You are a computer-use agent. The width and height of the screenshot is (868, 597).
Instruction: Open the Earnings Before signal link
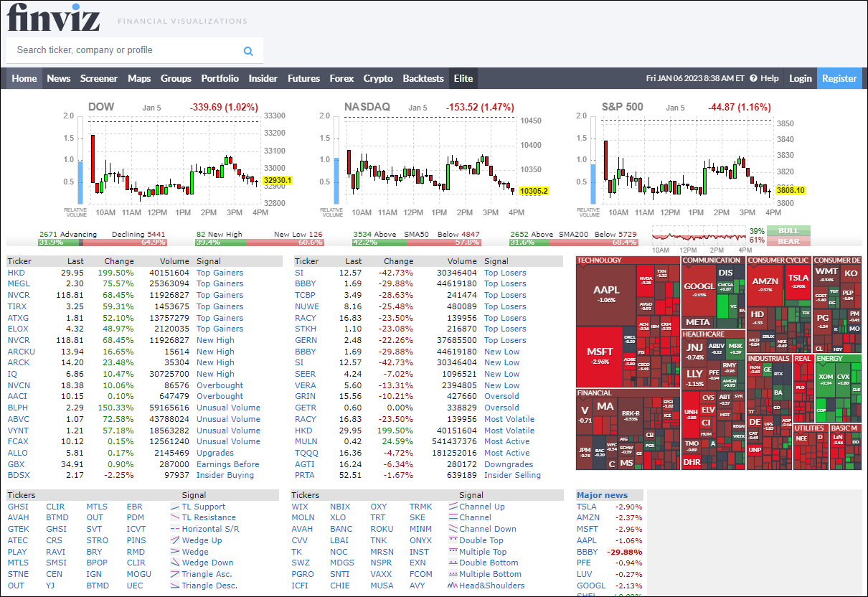point(227,464)
